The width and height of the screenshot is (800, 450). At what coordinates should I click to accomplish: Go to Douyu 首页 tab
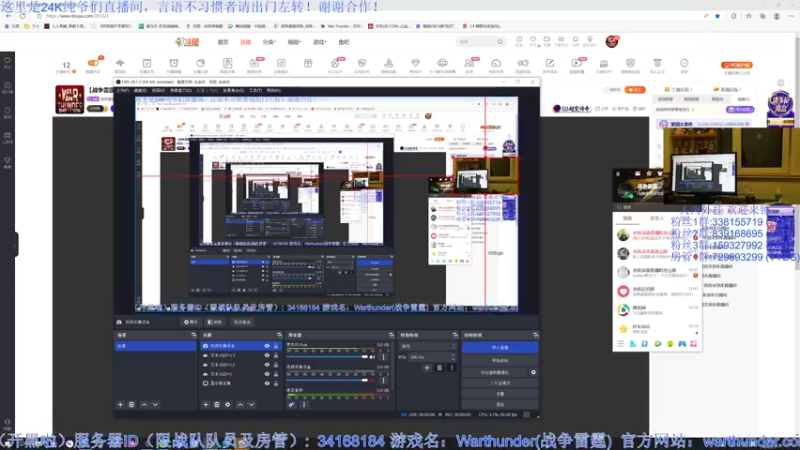pos(223,42)
